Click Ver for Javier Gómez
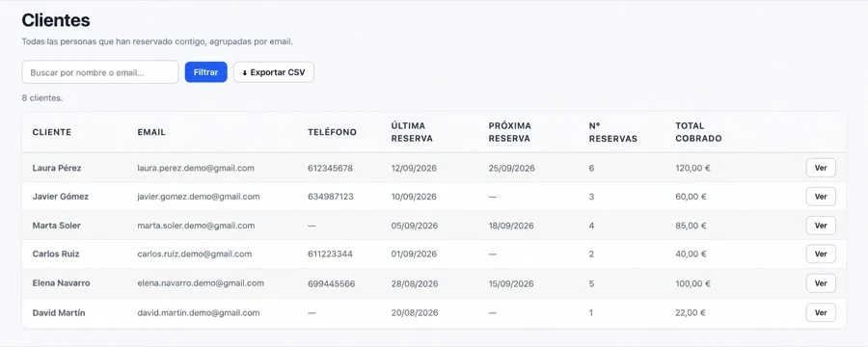The width and height of the screenshot is (868, 347). [x=821, y=197]
